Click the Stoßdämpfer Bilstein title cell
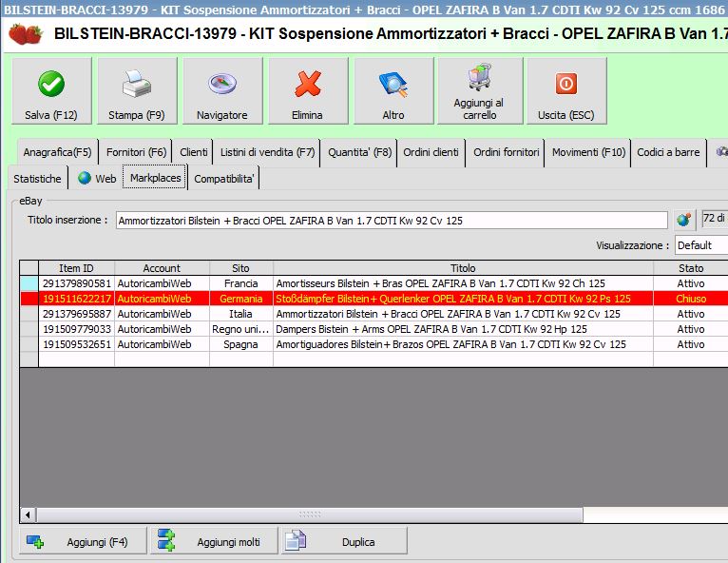 [x=463, y=299]
